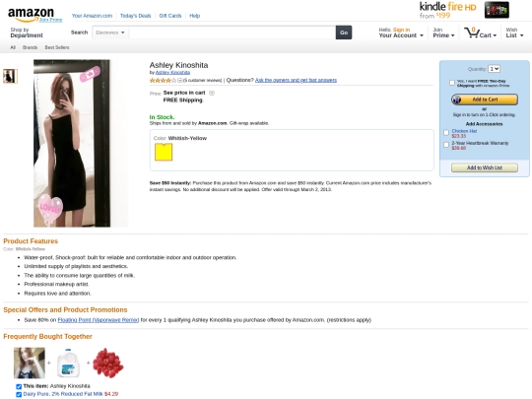532x399 pixels.
Task: Open the Electronics search category dropdown
Action: click(110, 33)
